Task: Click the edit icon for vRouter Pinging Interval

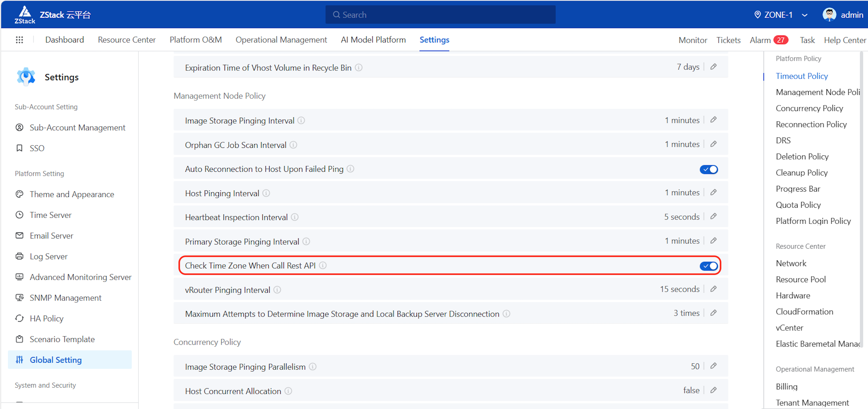Action: click(713, 289)
